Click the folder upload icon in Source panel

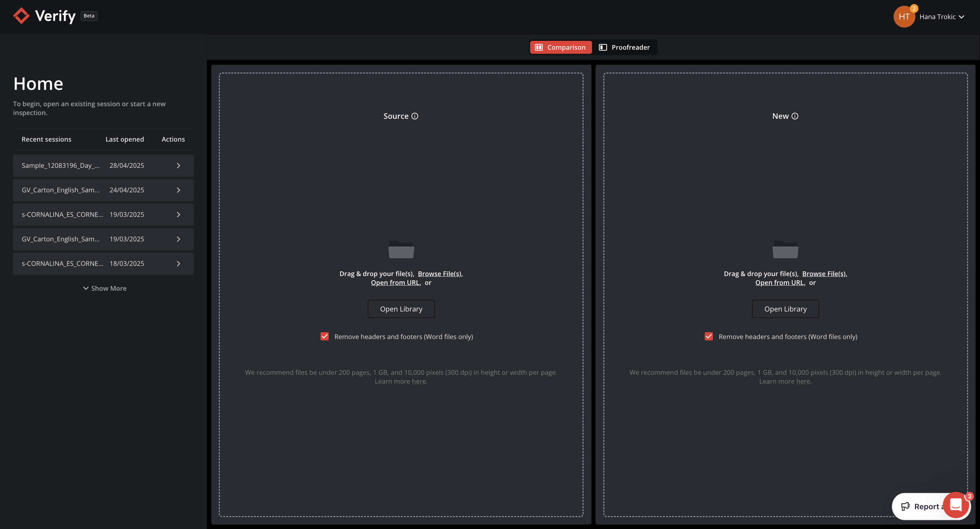401,250
